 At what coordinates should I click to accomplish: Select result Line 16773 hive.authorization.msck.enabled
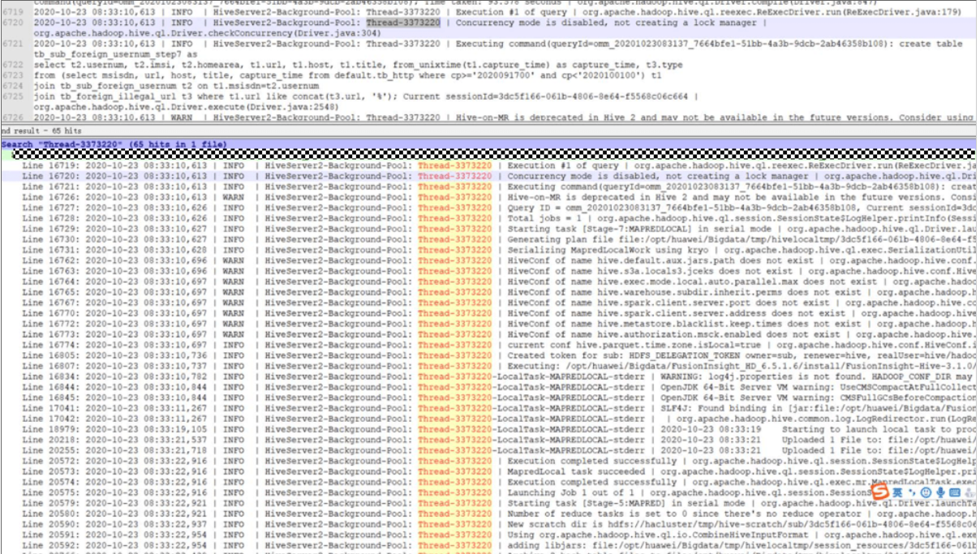pyautogui.click(x=490, y=334)
